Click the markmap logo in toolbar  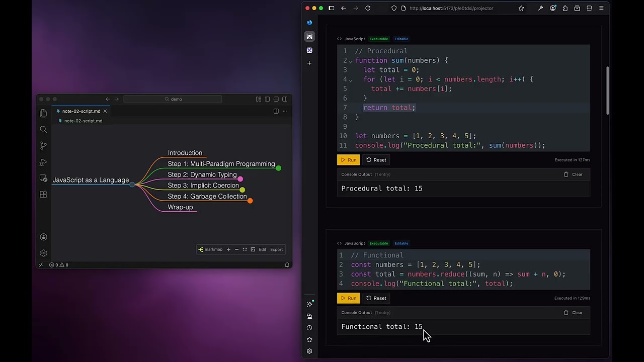210,249
